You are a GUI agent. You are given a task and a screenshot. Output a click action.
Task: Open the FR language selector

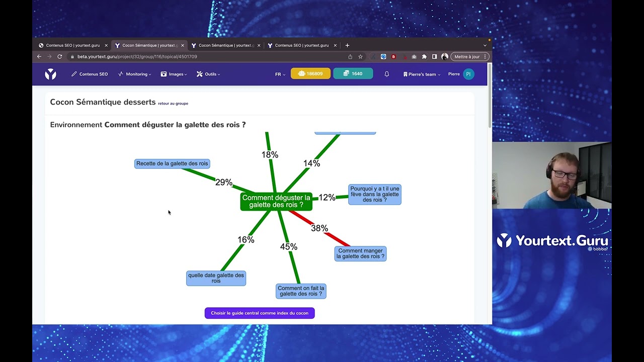pyautogui.click(x=280, y=74)
